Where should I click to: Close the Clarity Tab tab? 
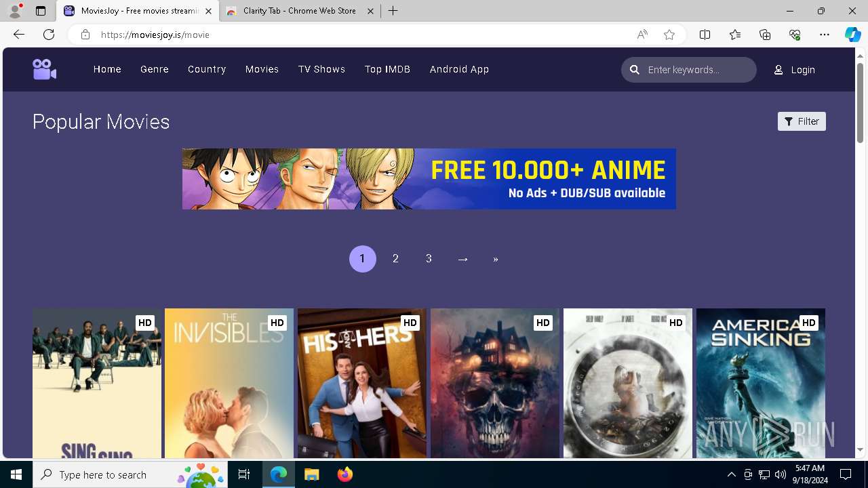click(x=370, y=11)
